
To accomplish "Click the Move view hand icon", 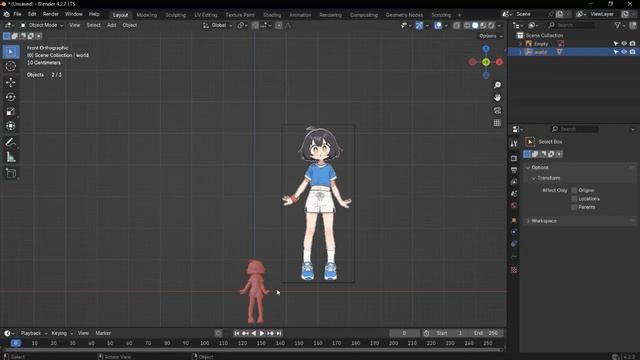I will (x=497, y=98).
